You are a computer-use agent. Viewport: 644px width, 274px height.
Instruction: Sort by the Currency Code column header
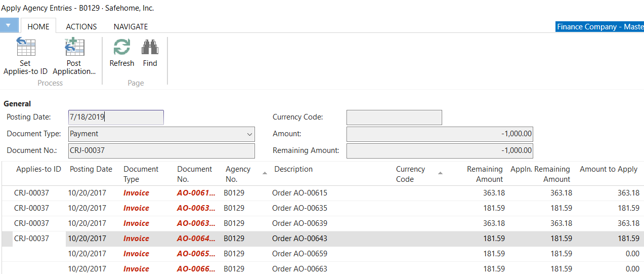pyautogui.click(x=410, y=174)
